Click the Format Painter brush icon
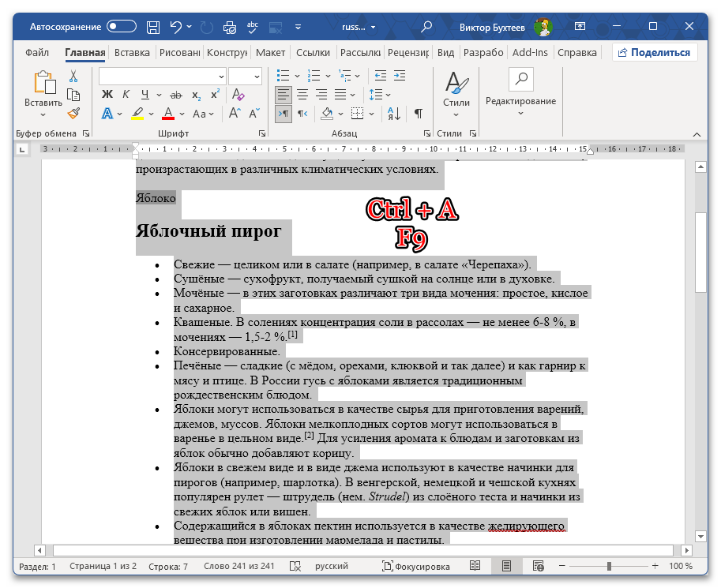This screenshot has height=588, width=721. pyautogui.click(x=73, y=113)
